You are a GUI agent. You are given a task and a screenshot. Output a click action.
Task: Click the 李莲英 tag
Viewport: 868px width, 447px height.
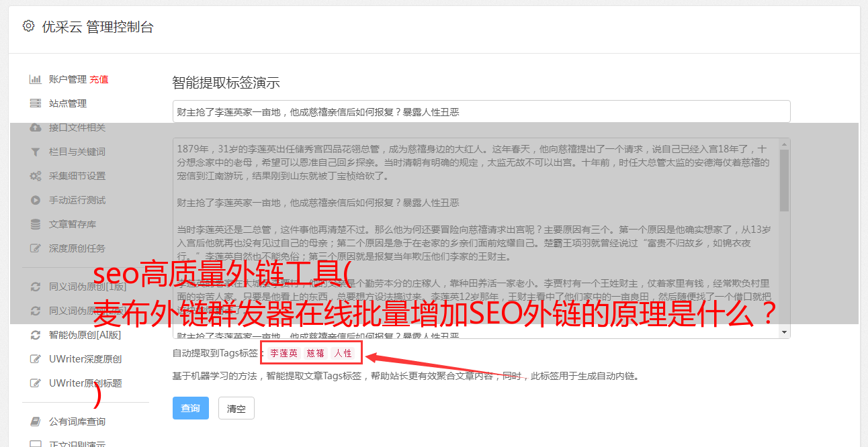(x=284, y=353)
